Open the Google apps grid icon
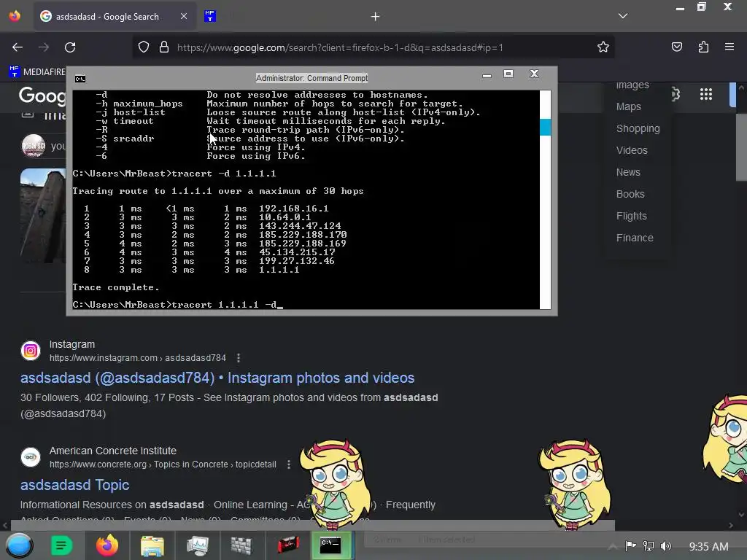The width and height of the screenshot is (747, 560). point(706,94)
